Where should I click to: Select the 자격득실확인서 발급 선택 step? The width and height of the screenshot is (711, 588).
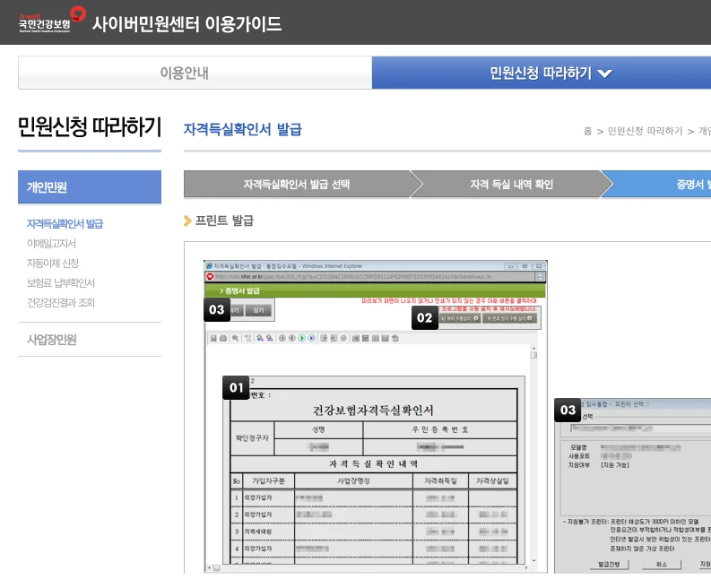(x=297, y=184)
